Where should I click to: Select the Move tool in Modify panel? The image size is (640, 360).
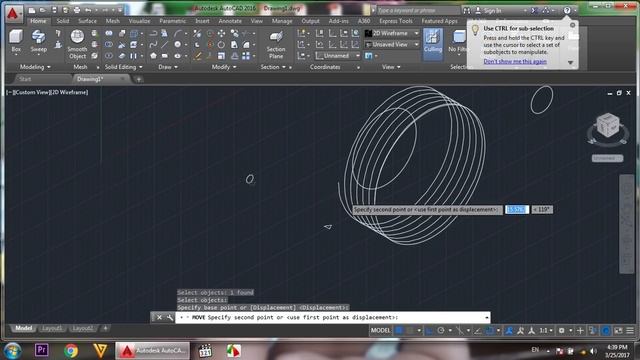coord(221,33)
